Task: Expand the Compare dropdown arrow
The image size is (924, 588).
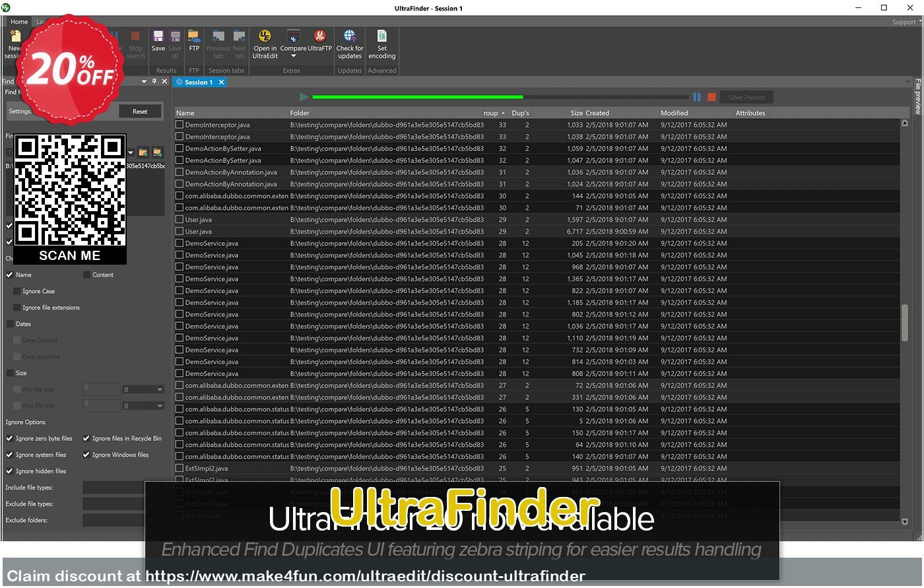Action: (293, 57)
